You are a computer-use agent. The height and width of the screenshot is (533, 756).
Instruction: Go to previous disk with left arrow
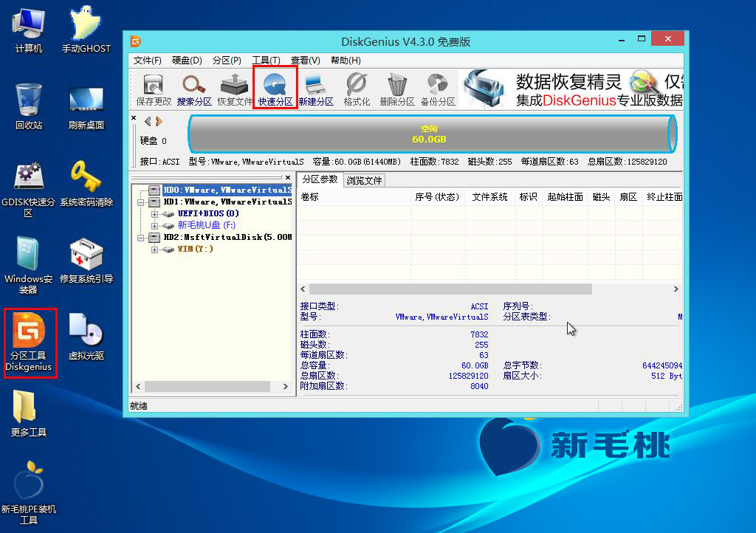[x=148, y=122]
